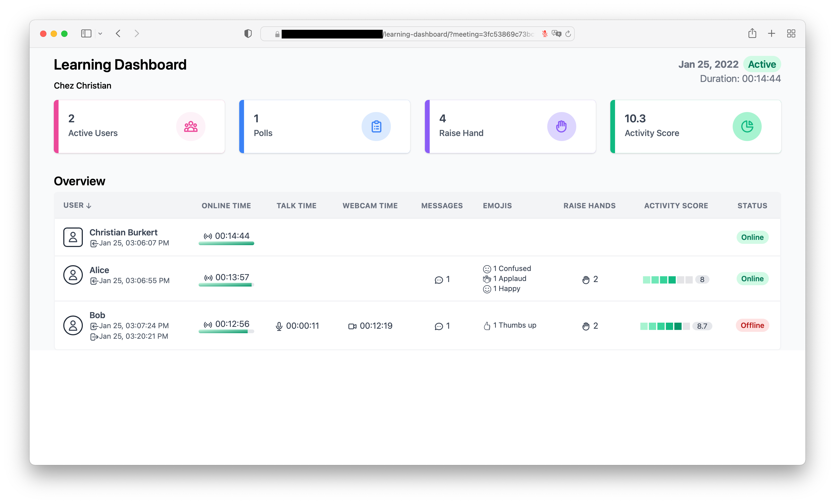The height and width of the screenshot is (504, 835).
Task: Click Bob's name in the table
Action: (x=97, y=315)
